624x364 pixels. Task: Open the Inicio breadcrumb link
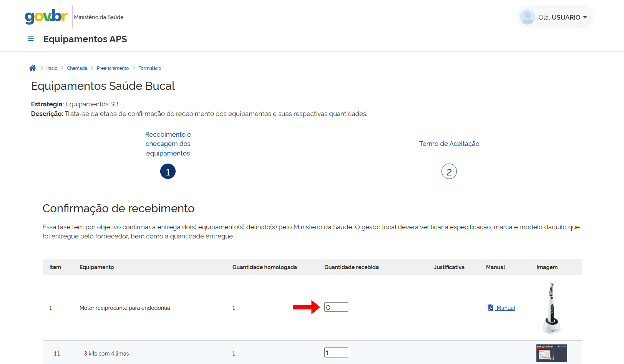(52, 68)
